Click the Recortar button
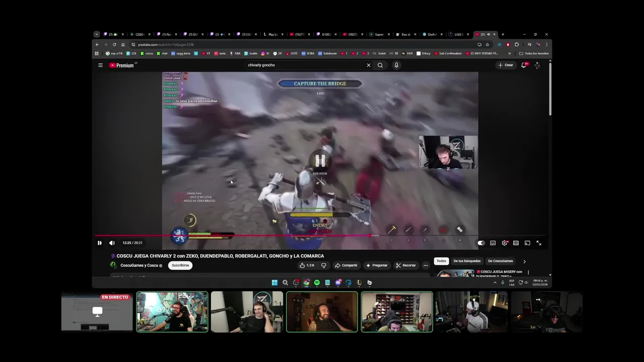Image resolution: width=644 pixels, height=362 pixels. (x=406, y=265)
